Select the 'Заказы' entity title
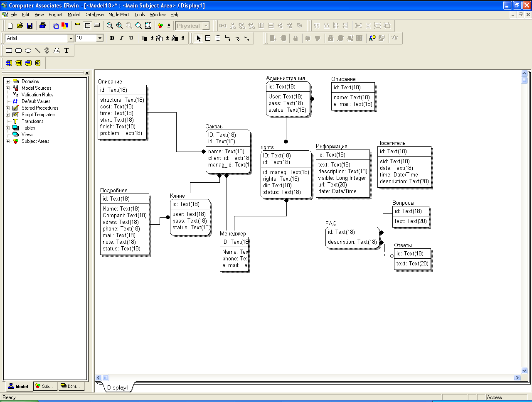This screenshot has height=402, width=532. tap(214, 126)
